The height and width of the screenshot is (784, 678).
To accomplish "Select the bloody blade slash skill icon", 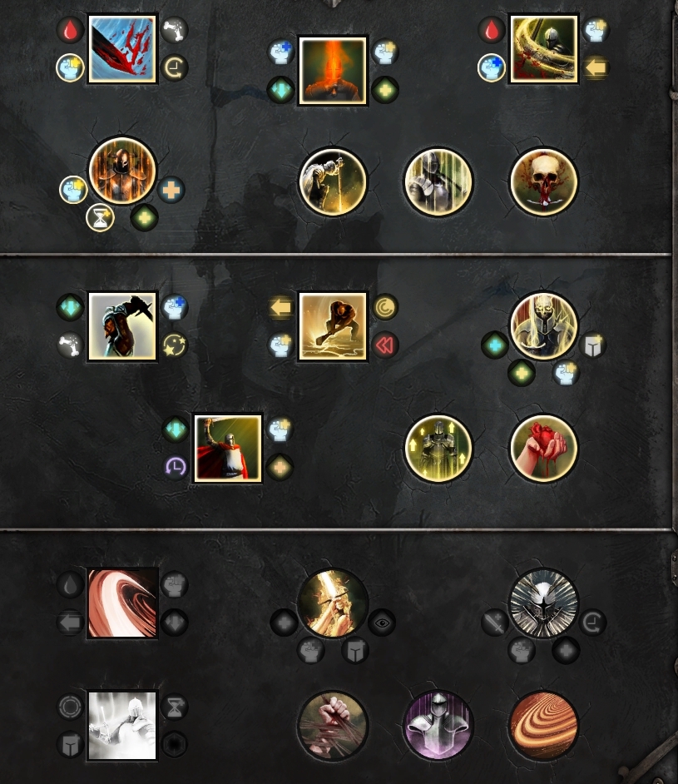I will tap(122, 48).
